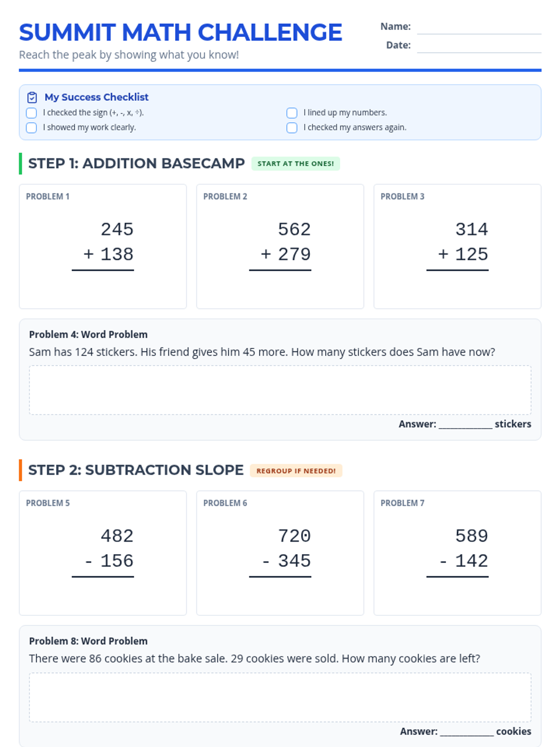This screenshot has height=747, width=560.
Task: Click the clipboard icon beside My Success Checklist
Action: [32, 97]
